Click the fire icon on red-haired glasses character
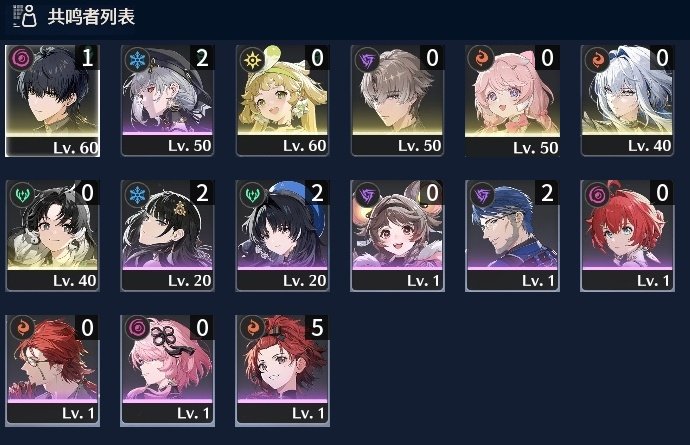 22,328
